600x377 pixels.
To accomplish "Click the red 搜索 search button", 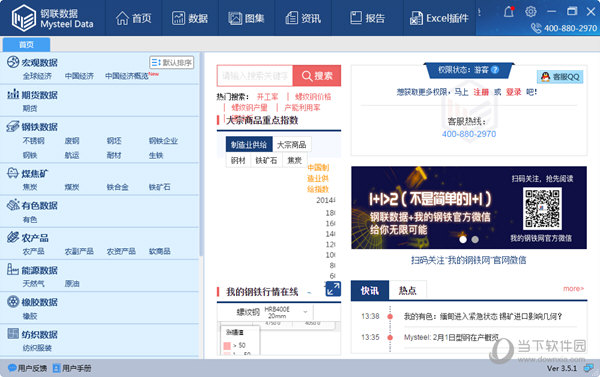I will [x=317, y=76].
